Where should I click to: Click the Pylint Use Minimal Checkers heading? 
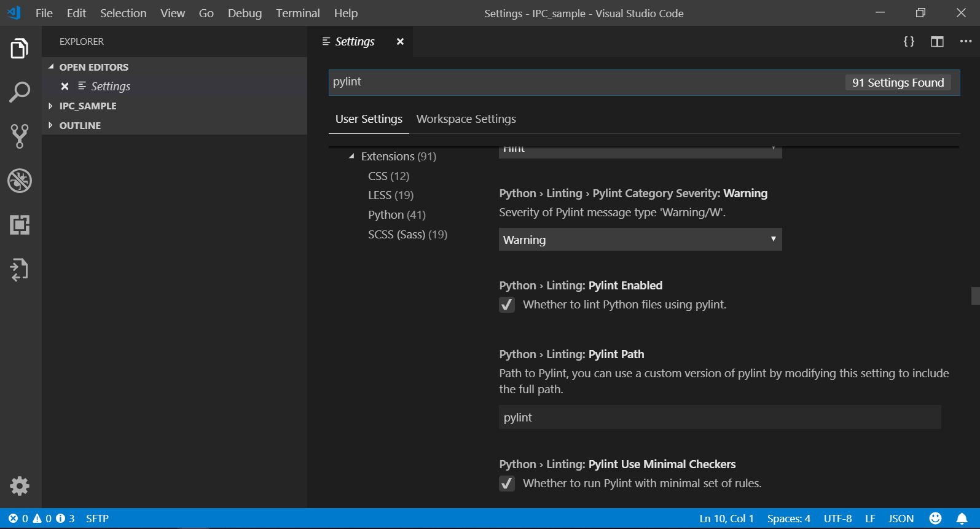pyautogui.click(x=617, y=464)
